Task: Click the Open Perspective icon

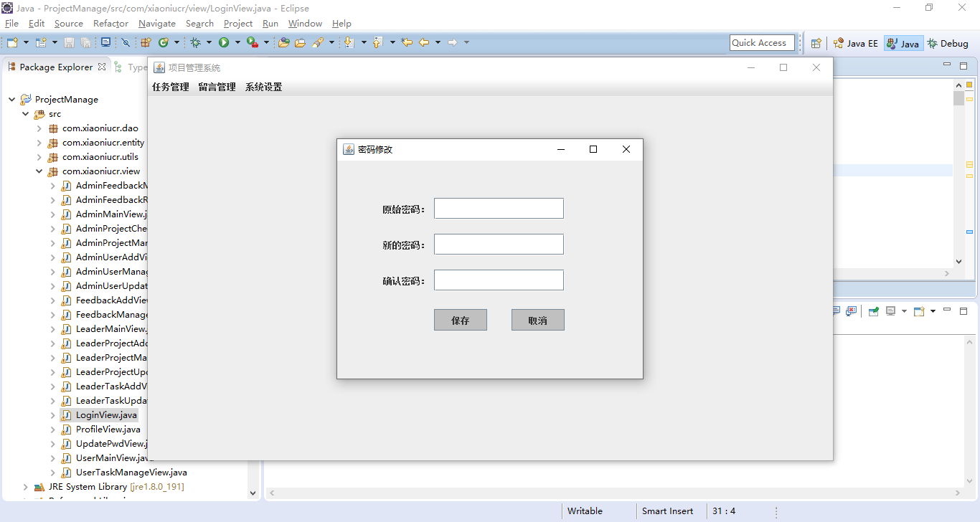Action: (816, 43)
